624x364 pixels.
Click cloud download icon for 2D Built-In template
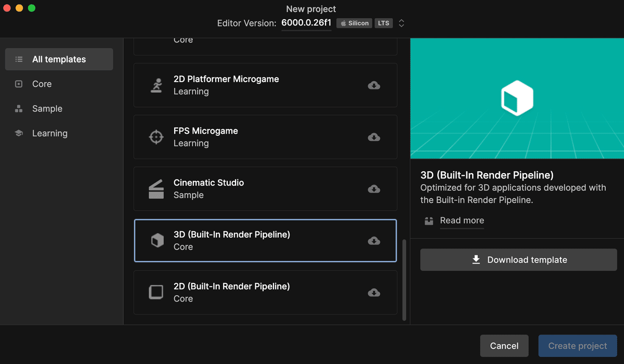(374, 293)
